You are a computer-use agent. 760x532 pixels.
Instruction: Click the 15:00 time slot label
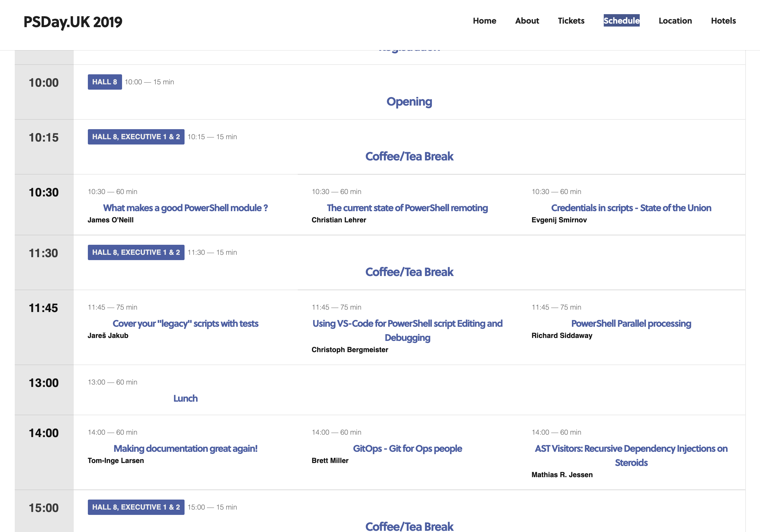coord(44,508)
